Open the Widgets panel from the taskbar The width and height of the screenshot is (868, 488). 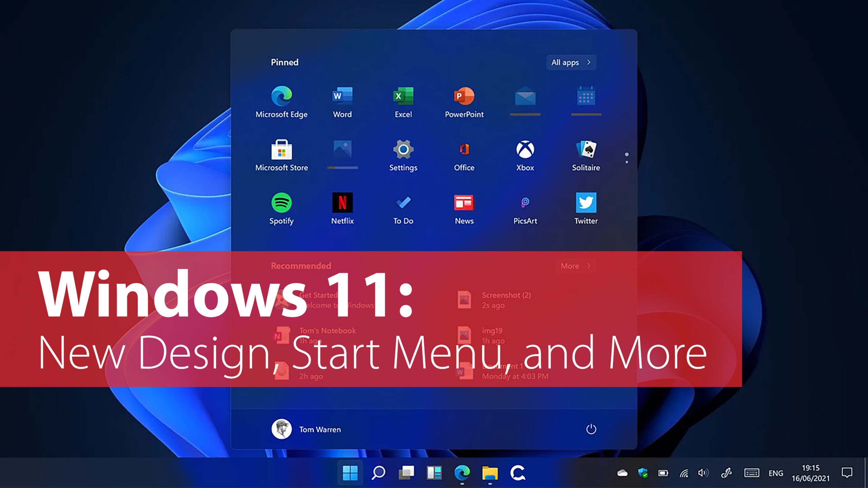click(434, 473)
